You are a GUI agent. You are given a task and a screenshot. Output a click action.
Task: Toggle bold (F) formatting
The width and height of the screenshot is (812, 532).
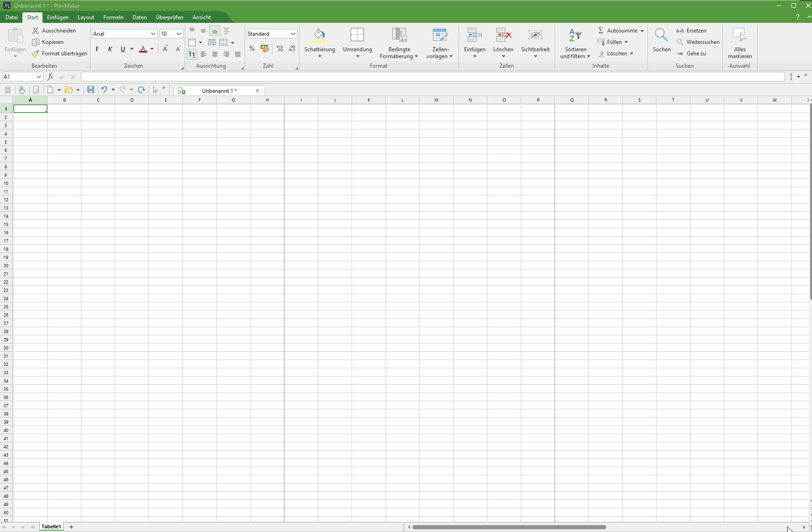click(x=97, y=49)
